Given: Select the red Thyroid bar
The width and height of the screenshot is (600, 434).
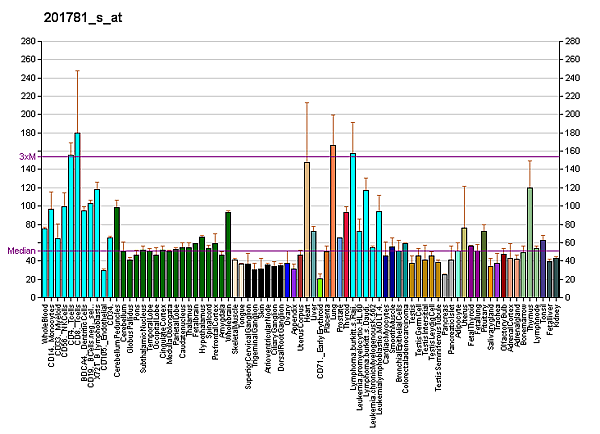Looking at the screenshot, I should pyautogui.click(x=346, y=254).
